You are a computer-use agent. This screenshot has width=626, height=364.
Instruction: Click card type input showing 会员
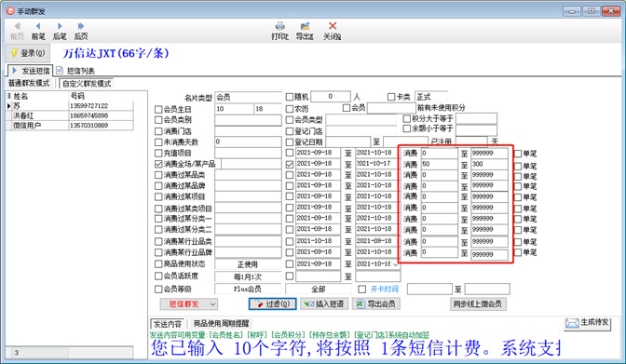(x=248, y=97)
